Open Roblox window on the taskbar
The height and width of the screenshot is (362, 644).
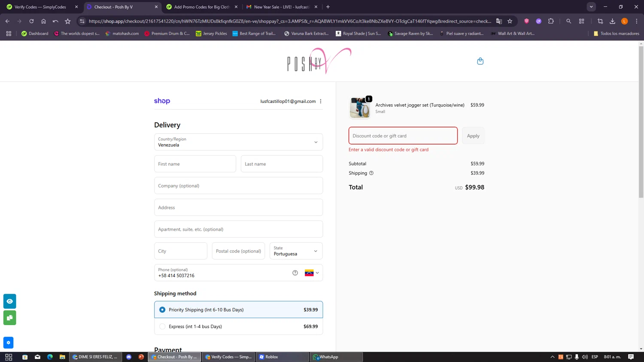[282, 357]
